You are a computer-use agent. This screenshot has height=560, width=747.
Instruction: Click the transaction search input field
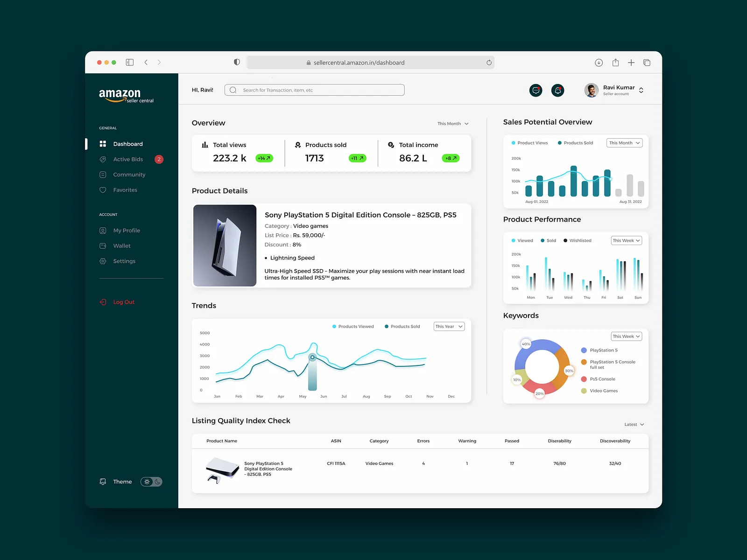coord(314,90)
